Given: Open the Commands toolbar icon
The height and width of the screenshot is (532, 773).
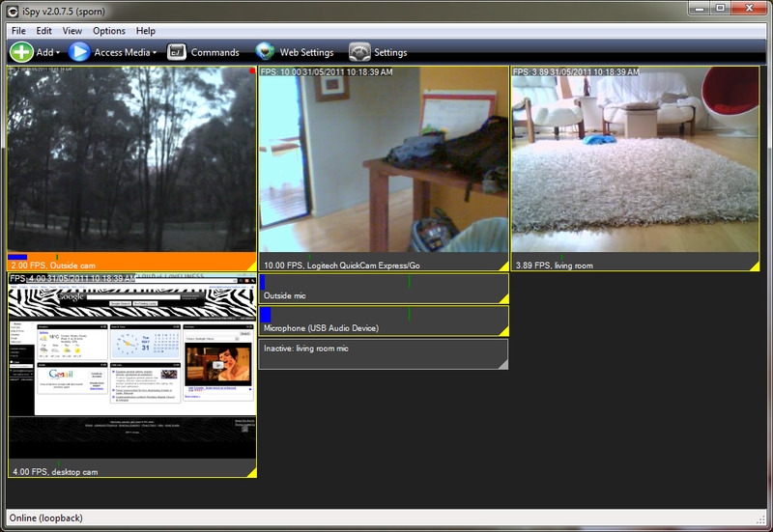Looking at the screenshot, I should (x=177, y=52).
